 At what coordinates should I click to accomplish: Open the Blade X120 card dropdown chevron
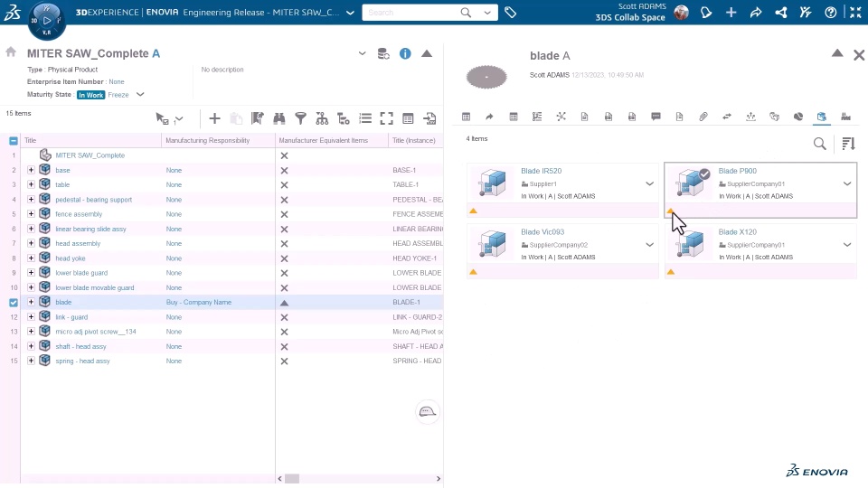[847, 245]
